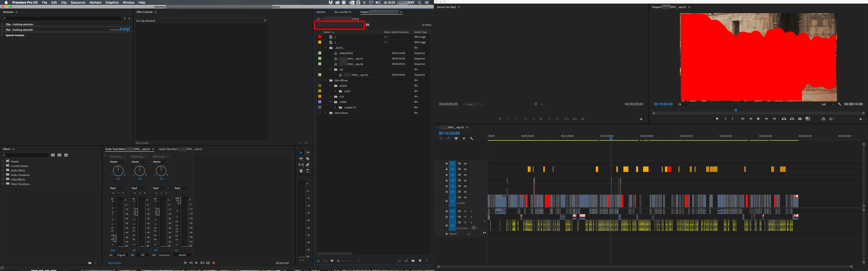
Task: Mute audio track A1 in timeline
Action: click(465, 211)
